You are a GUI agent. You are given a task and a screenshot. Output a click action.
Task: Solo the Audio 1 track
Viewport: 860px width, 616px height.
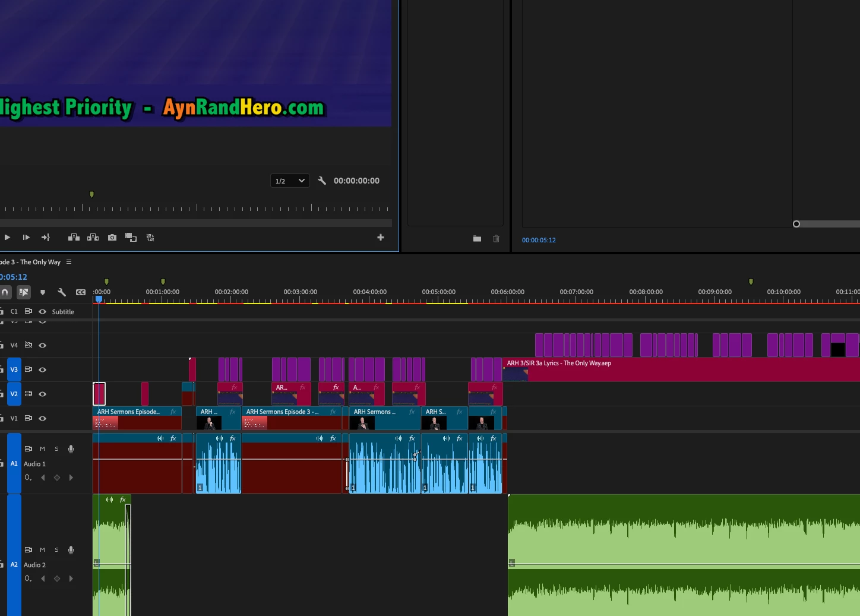(x=56, y=449)
